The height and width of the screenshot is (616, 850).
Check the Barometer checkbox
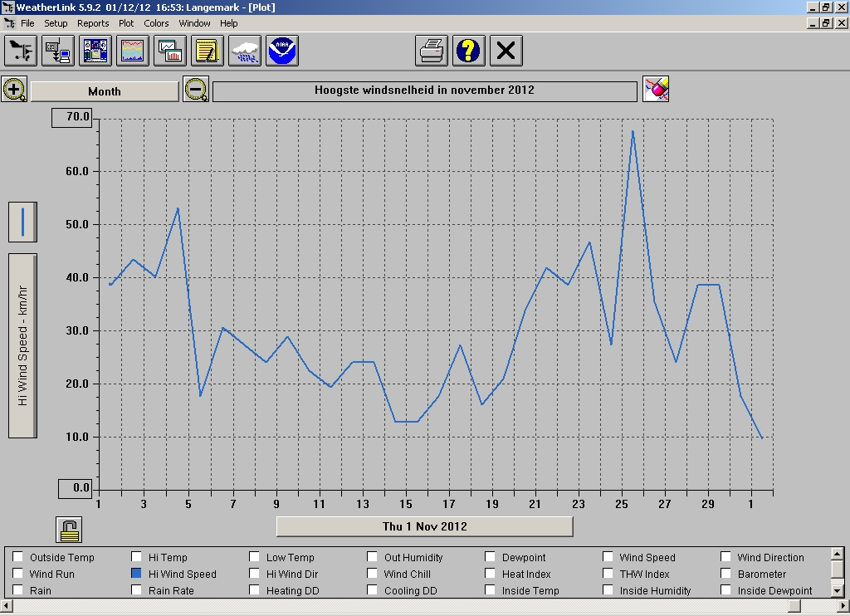(725, 573)
